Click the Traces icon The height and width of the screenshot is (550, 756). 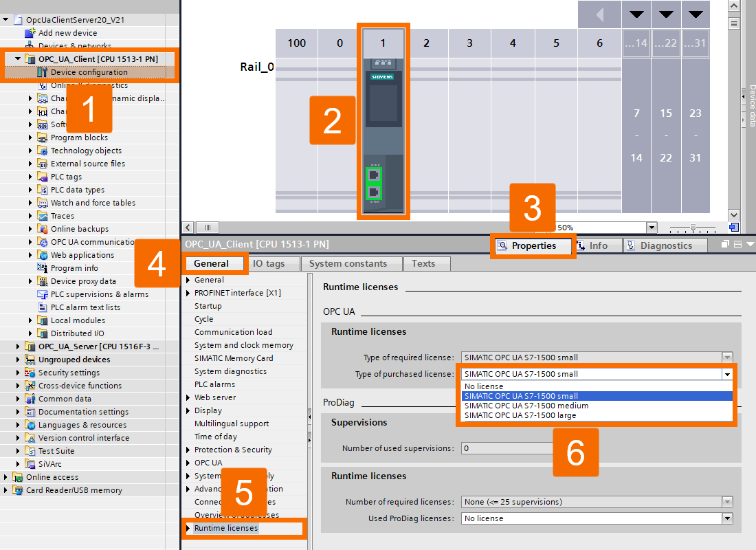tap(43, 216)
